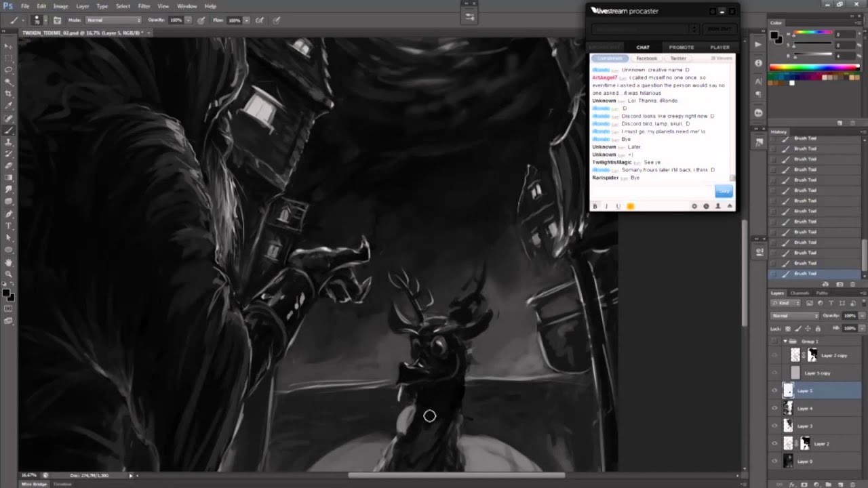Image resolution: width=868 pixels, height=488 pixels.
Task: Click the Say button in chat
Action: click(724, 191)
